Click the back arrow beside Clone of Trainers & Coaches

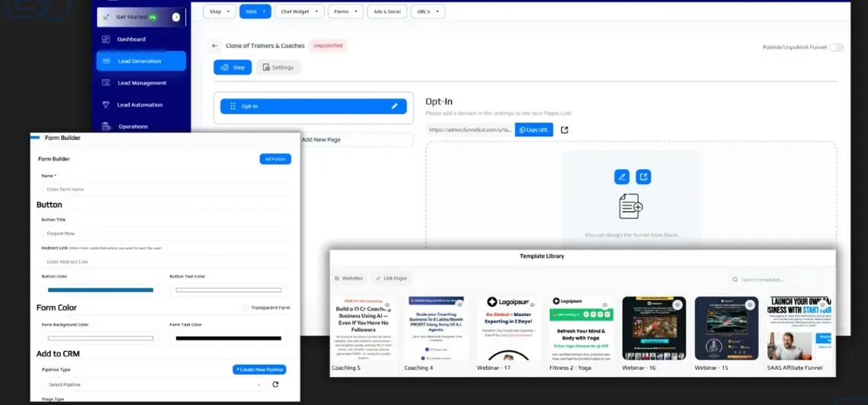[x=215, y=46]
